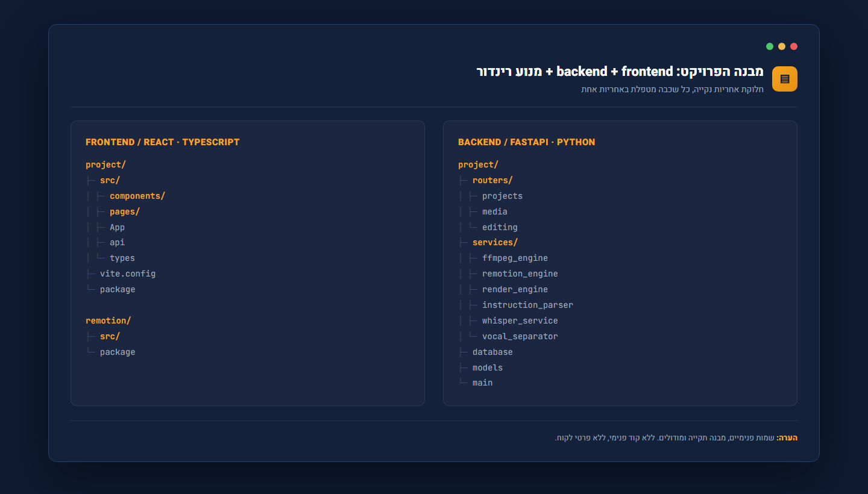Select the types entry under src/
Viewport: 868px width, 494px height.
click(x=122, y=258)
